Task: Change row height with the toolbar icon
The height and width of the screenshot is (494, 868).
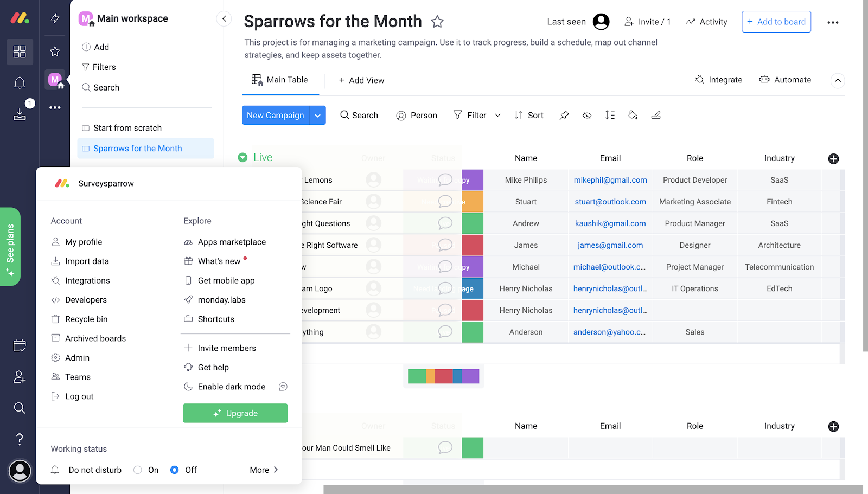Action: [610, 115]
